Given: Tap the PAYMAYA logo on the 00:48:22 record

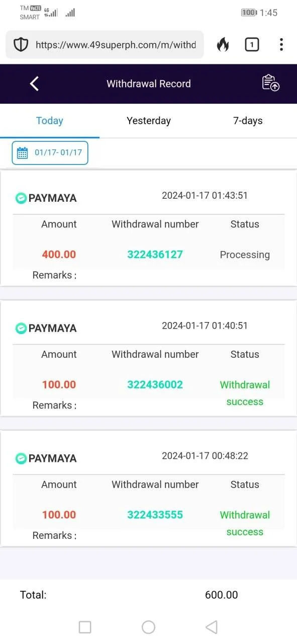Looking at the screenshot, I should tap(46, 458).
